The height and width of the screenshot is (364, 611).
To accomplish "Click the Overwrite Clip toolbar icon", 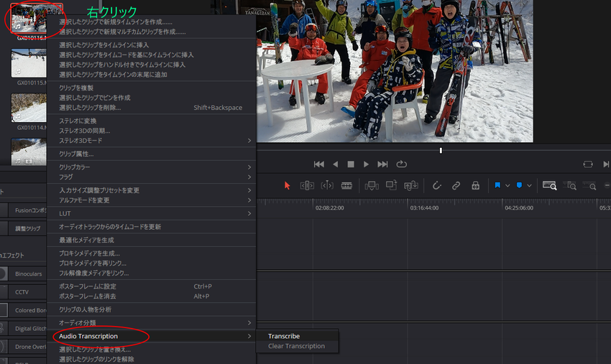I will 391,185.
